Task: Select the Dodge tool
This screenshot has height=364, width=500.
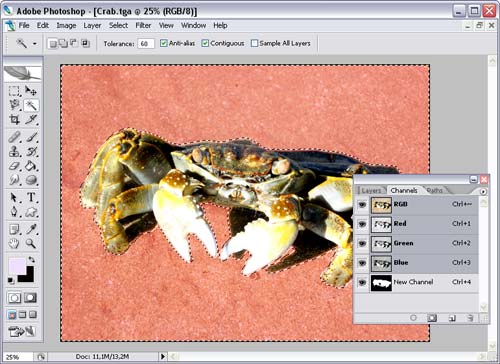Action: pos(31,180)
